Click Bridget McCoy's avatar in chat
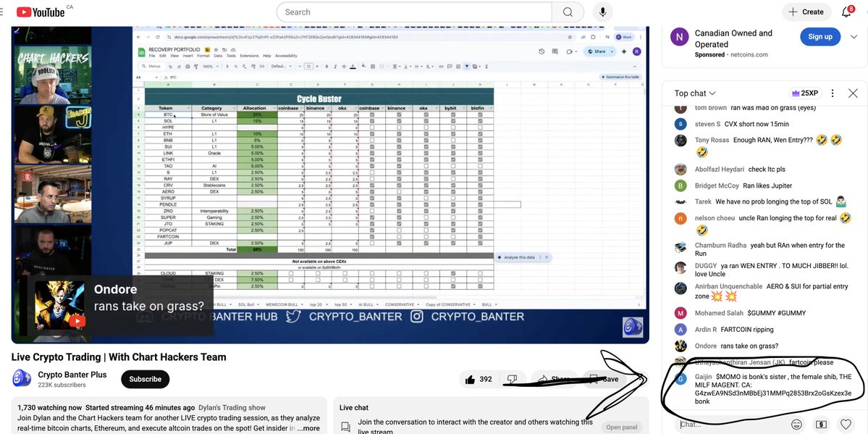This screenshot has height=434, width=868. pyautogui.click(x=681, y=185)
